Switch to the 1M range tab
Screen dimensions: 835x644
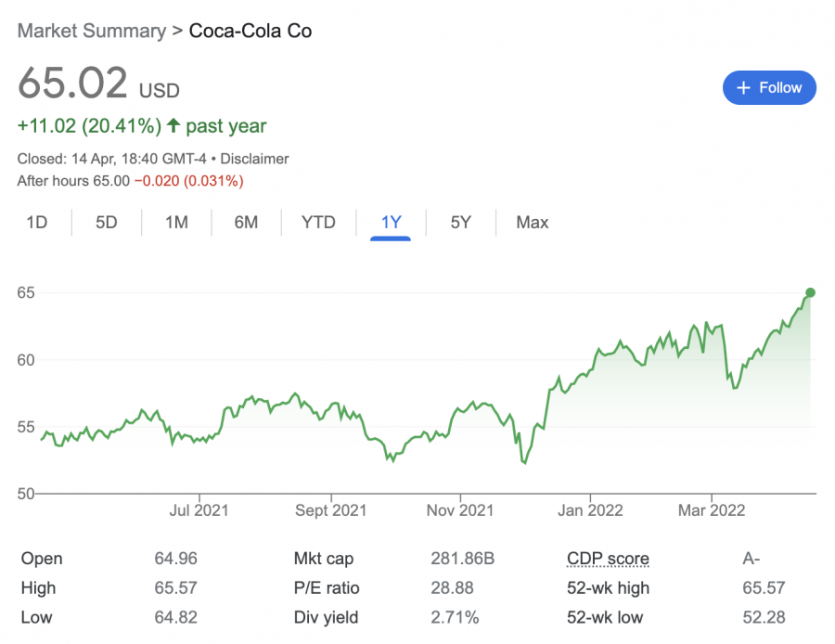point(176,222)
